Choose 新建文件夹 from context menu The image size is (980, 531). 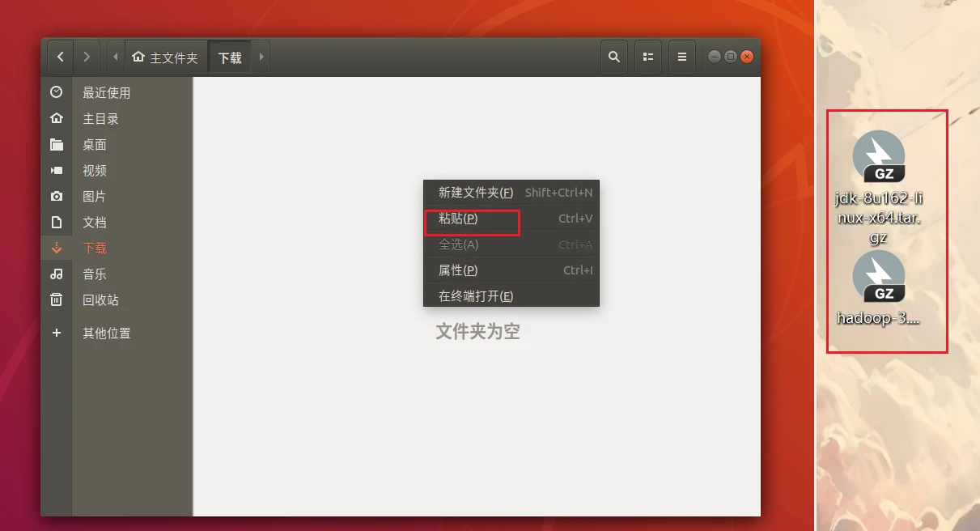click(476, 193)
